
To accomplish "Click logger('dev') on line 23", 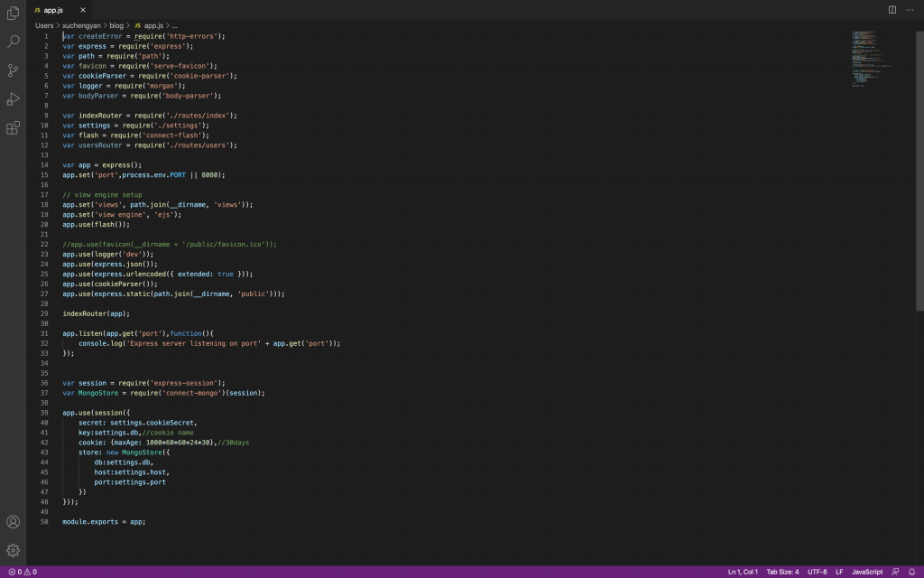I will [x=120, y=254].
